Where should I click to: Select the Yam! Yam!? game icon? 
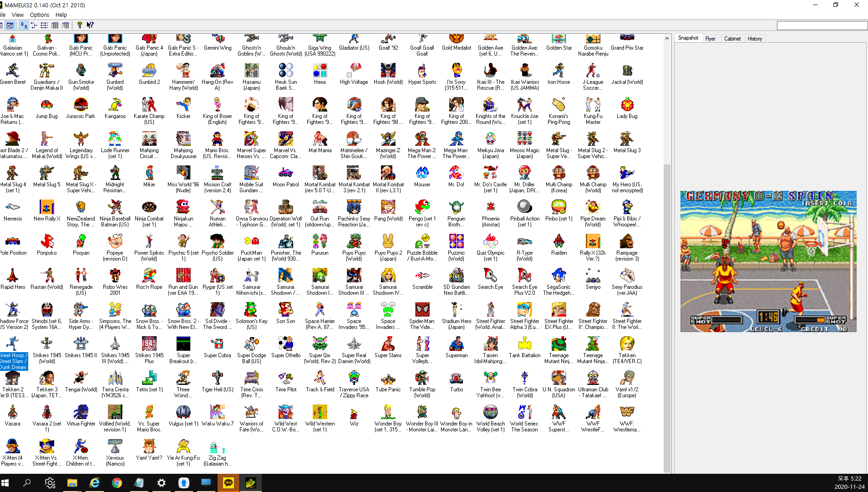coord(149,446)
